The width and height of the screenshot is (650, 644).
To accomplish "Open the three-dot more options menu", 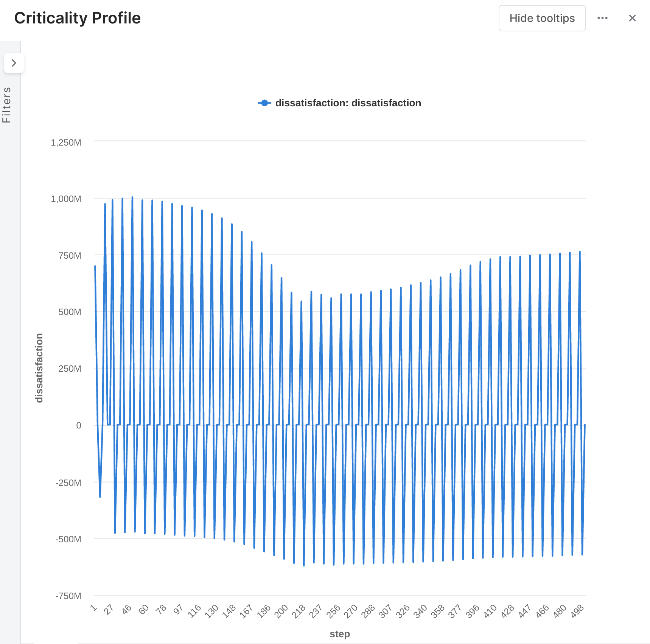I will tap(602, 18).
